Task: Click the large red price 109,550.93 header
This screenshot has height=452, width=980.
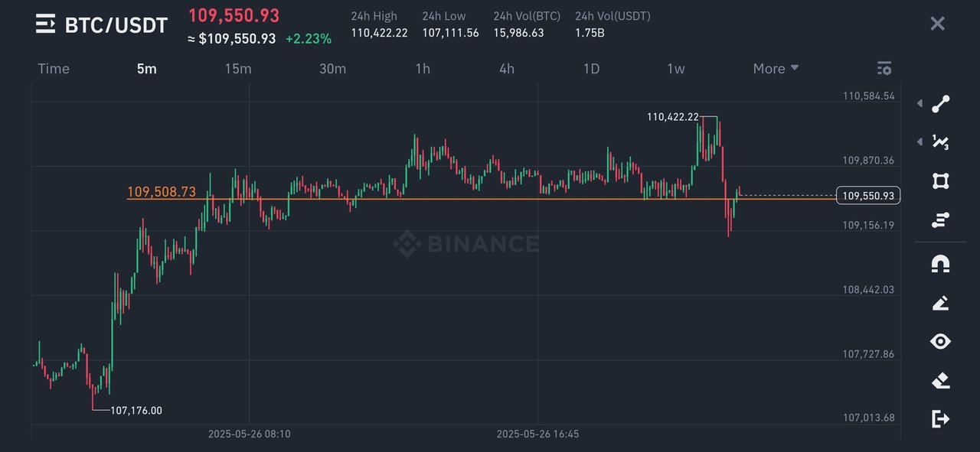Action: tap(234, 15)
